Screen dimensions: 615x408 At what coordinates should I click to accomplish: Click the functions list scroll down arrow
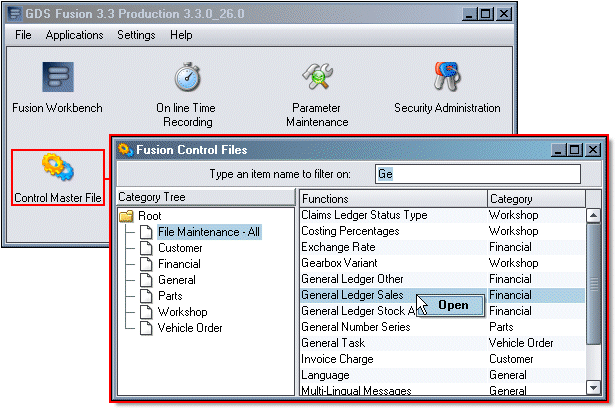593,388
